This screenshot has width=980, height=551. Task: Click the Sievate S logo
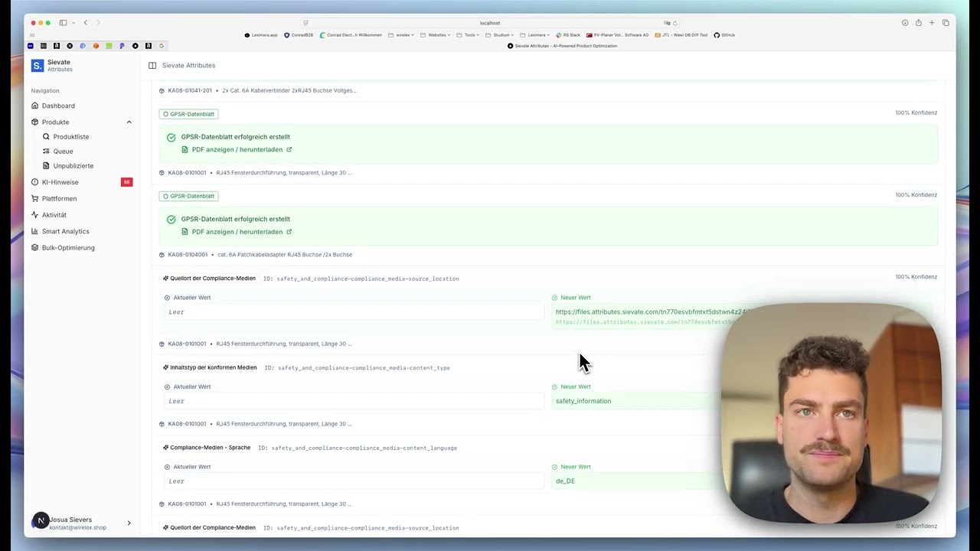point(37,66)
